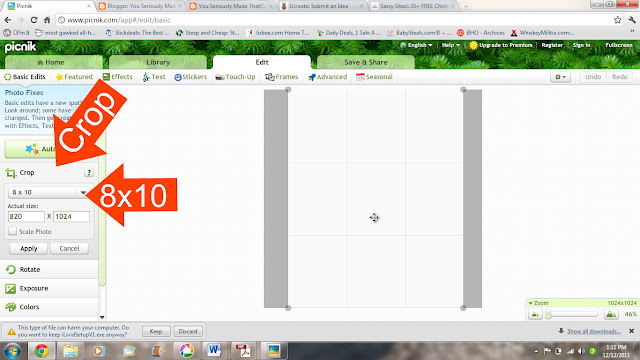640x360 pixels.
Task: Click the Undo button
Action: (x=593, y=77)
